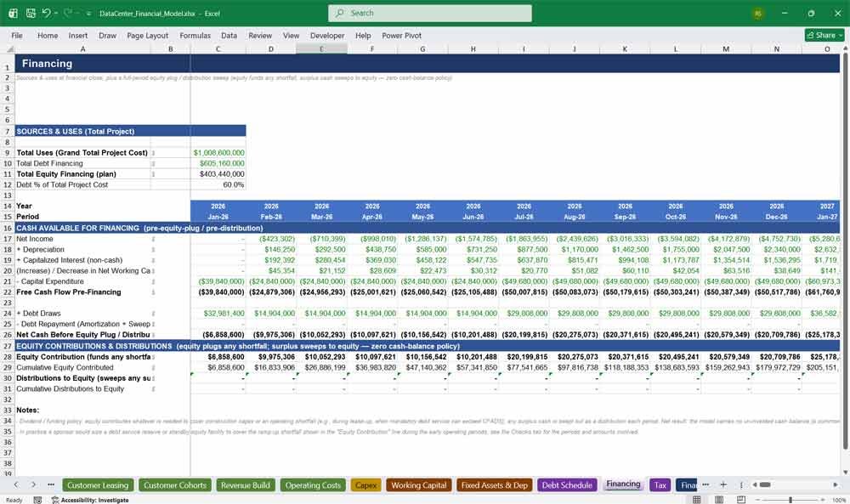Switch to Capex sheet tab
The image size is (850, 504).
point(365,485)
